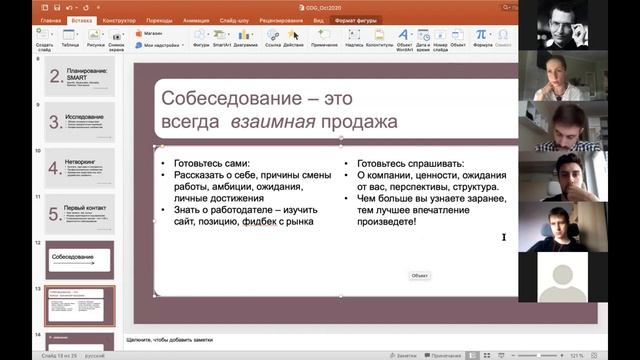Viewport: 640px width, 360px height.
Task: Click the Redo icon in title bar
Action: [x=86, y=7]
